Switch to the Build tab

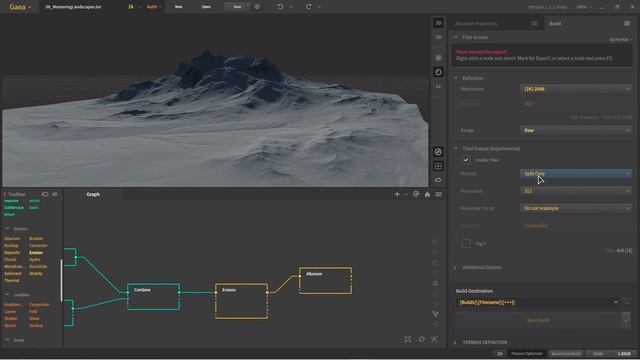pyautogui.click(x=555, y=24)
